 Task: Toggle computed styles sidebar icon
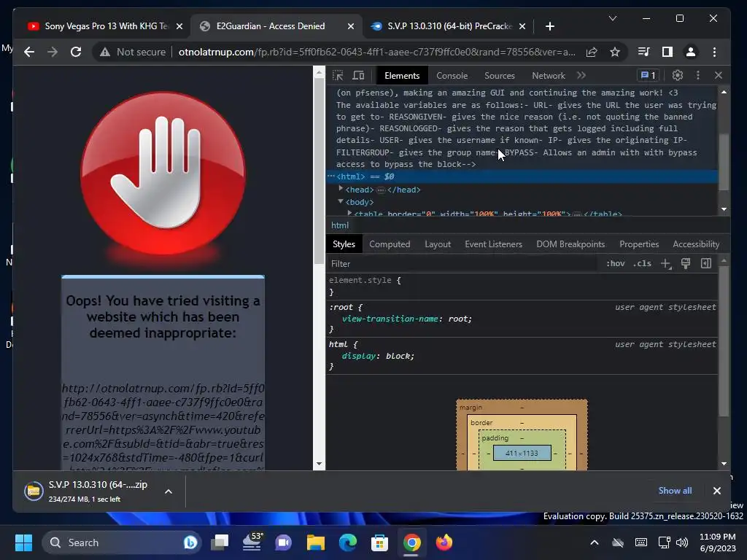click(x=706, y=264)
